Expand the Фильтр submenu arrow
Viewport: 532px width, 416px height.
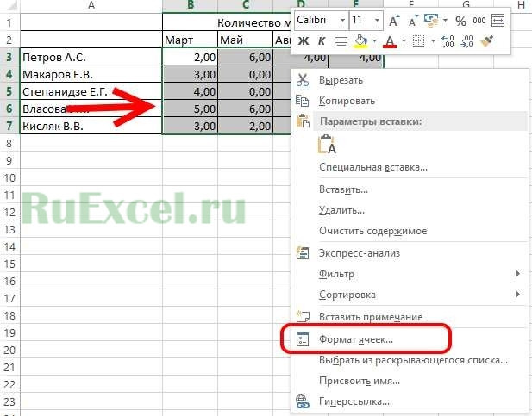point(517,274)
